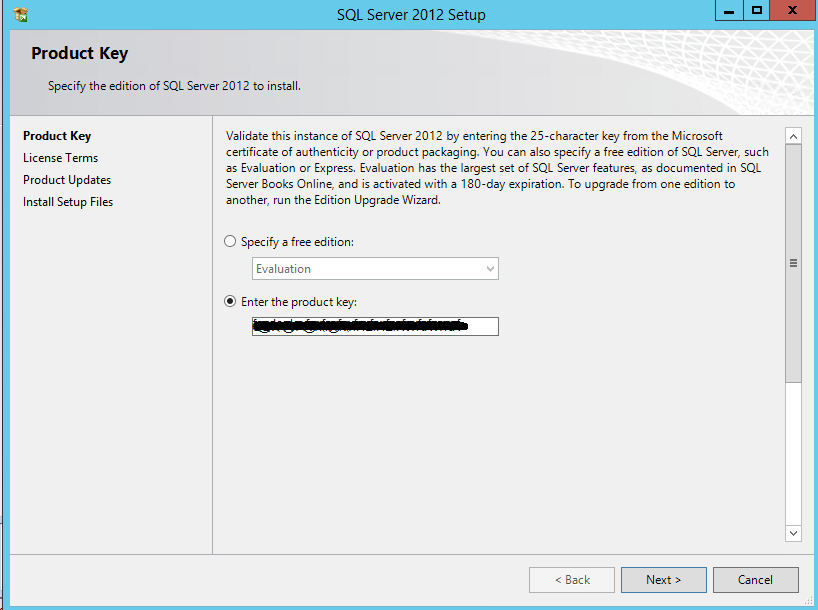Viewport: 818px width, 610px height.
Task: Click the "Specify the edition of SQL Server 2012 to install." text
Action: [x=174, y=86]
